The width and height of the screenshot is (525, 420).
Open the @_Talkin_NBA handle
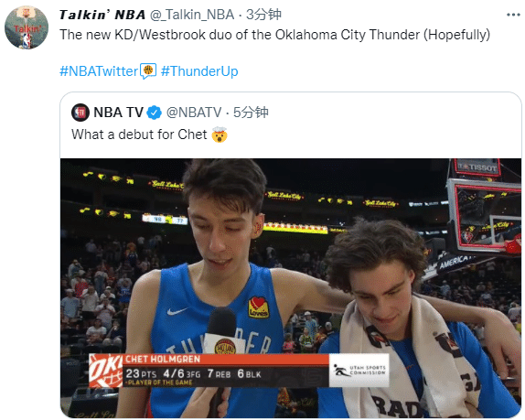[x=192, y=15]
